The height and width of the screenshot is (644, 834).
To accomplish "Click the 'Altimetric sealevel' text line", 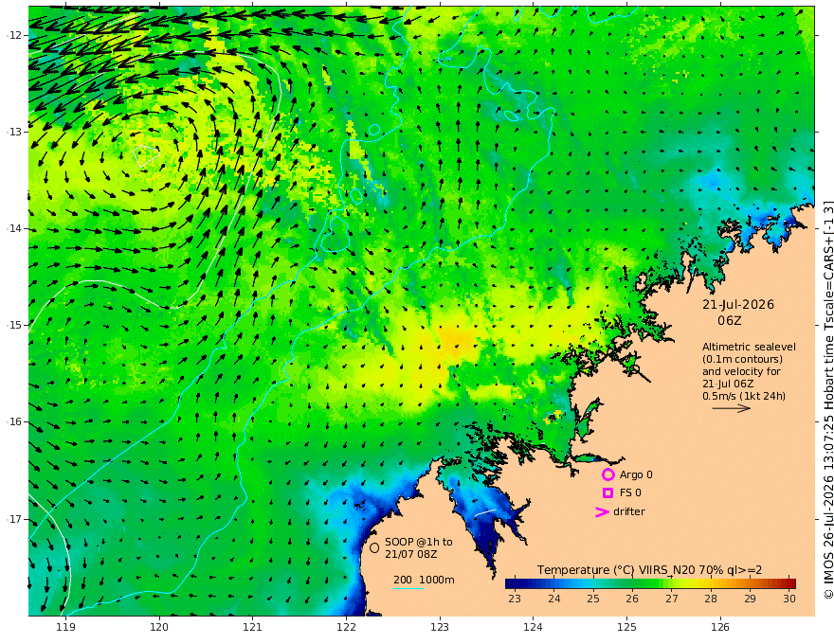I will (x=749, y=347).
